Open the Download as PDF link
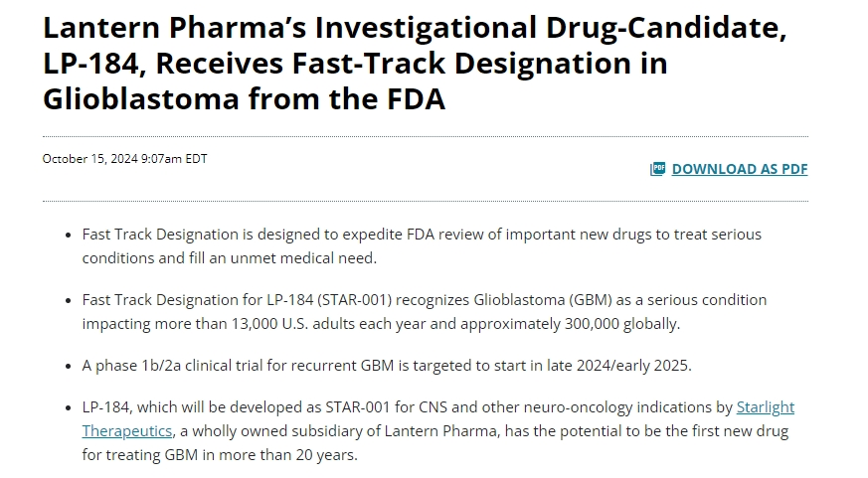This screenshot has height=478, width=868. [x=740, y=169]
